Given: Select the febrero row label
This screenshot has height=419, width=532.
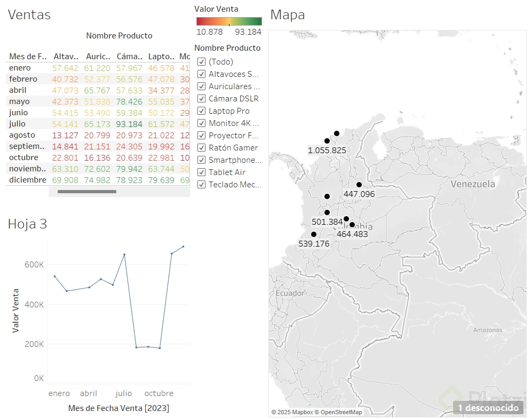Looking at the screenshot, I should click(23, 79).
